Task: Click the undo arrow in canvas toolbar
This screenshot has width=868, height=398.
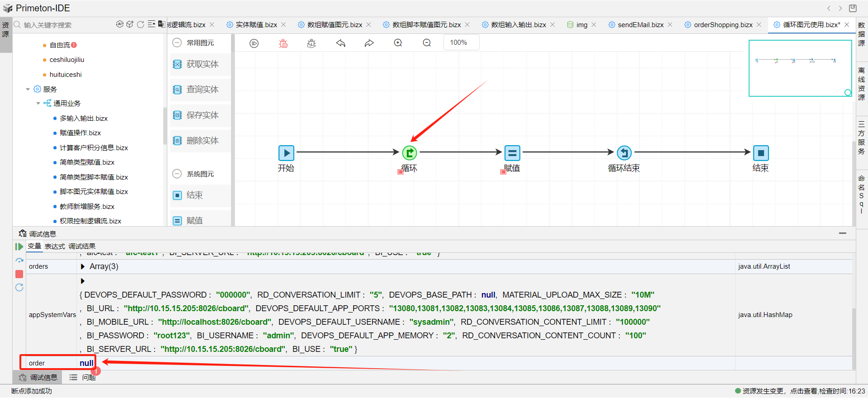Action: pyautogui.click(x=340, y=43)
